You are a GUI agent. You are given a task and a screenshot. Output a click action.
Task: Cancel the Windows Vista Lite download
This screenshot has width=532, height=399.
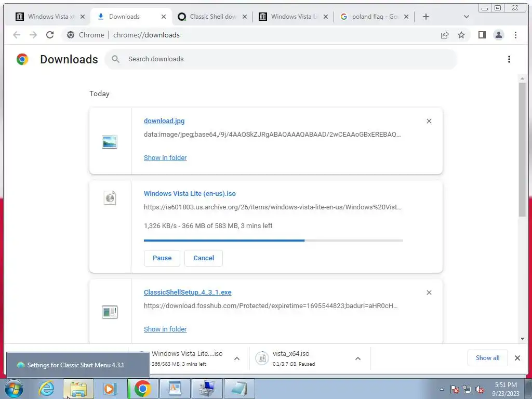click(x=204, y=258)
